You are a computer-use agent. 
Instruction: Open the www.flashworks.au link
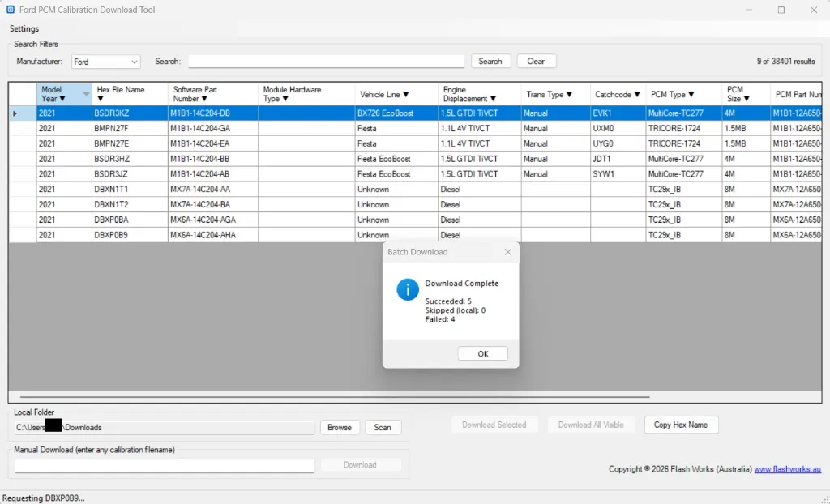pos(788,469)
